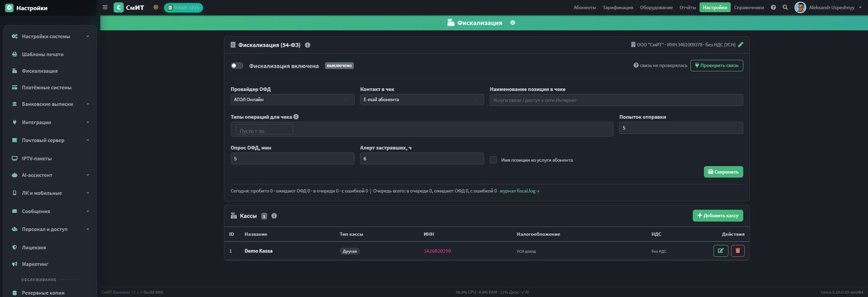Open Провайдер ОФД dropdown
Screen dimensions: 868x297
click(x=293, y=99)
